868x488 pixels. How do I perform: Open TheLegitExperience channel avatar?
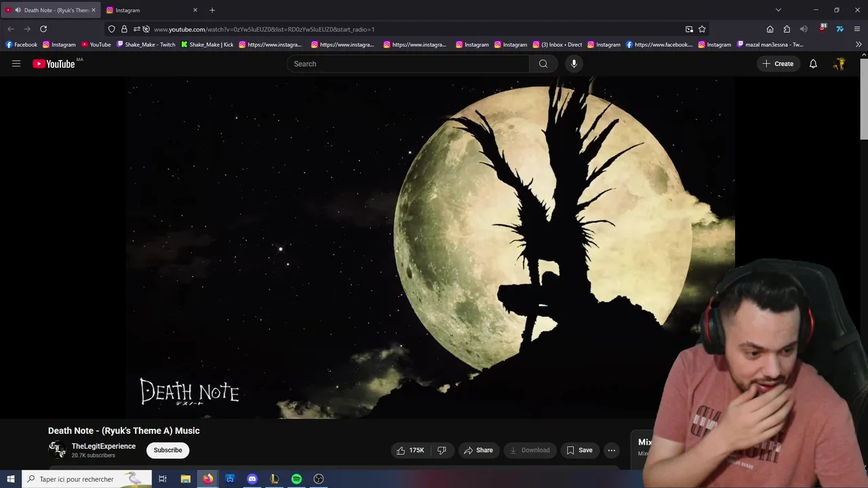[x=57, y=449]
